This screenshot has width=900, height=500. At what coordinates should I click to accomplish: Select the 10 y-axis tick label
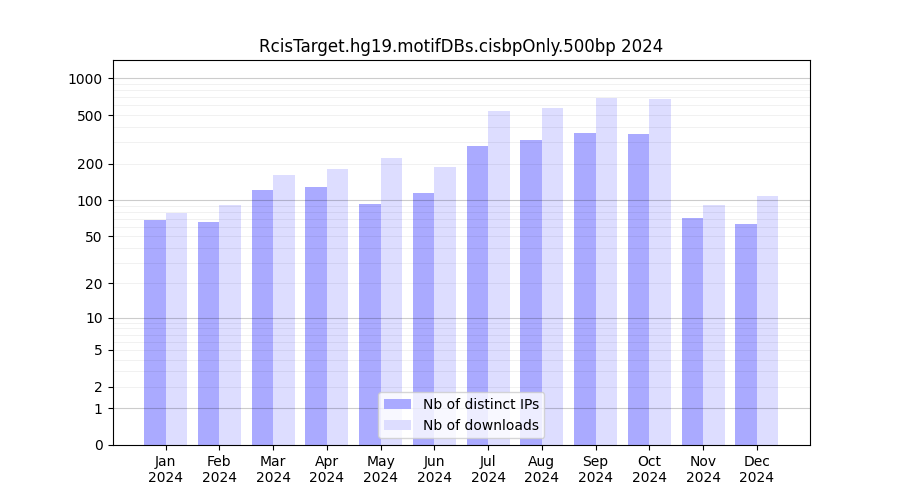tap(94, 319)
